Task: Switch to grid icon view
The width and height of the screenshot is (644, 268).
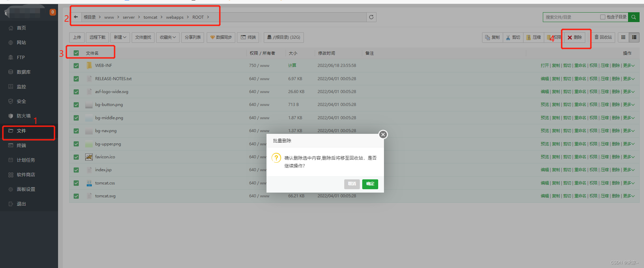Action: coord(623,37)
